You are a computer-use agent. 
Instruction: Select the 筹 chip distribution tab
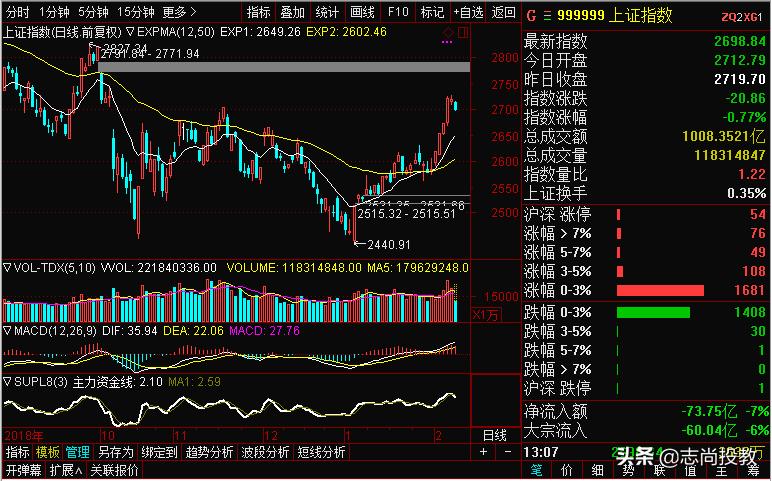(x=752, y=471)
